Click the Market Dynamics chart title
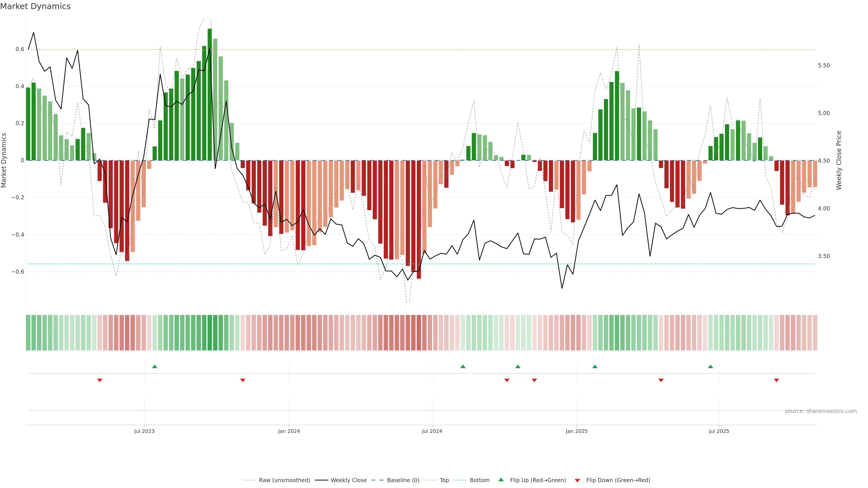Screen dimensions: 868x488 pos(35,6)
